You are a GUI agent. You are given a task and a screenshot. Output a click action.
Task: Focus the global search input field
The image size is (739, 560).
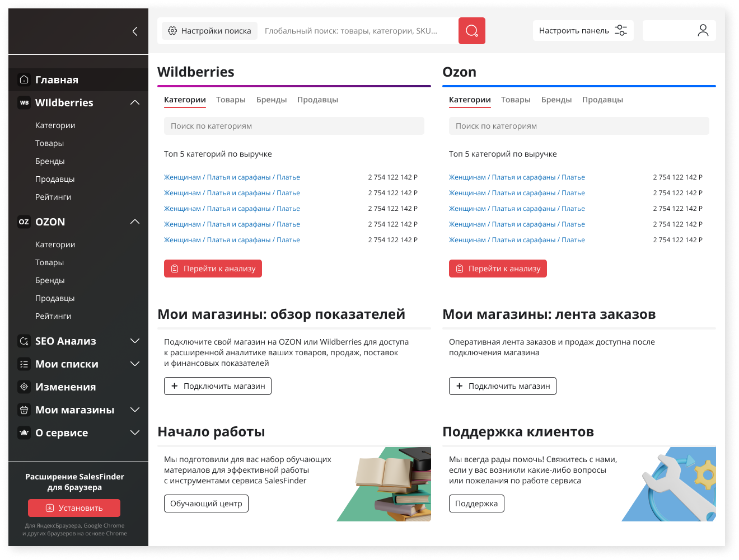358,31
